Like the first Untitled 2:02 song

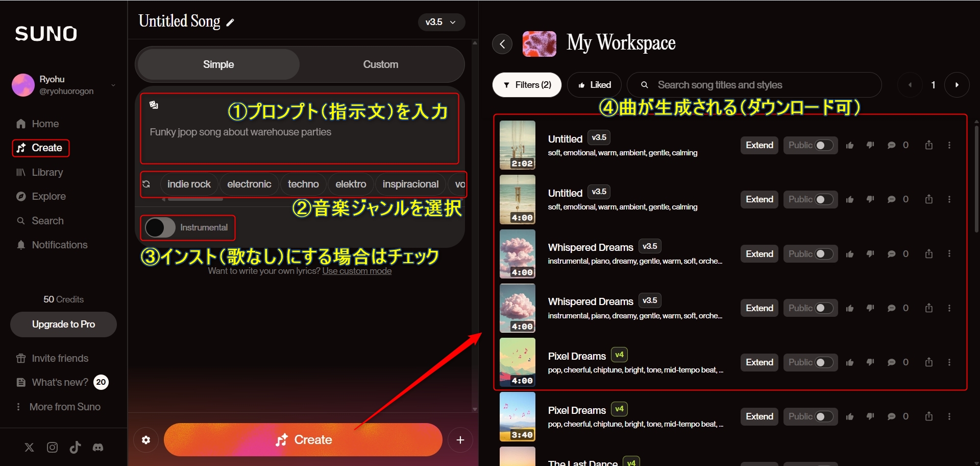850,145
